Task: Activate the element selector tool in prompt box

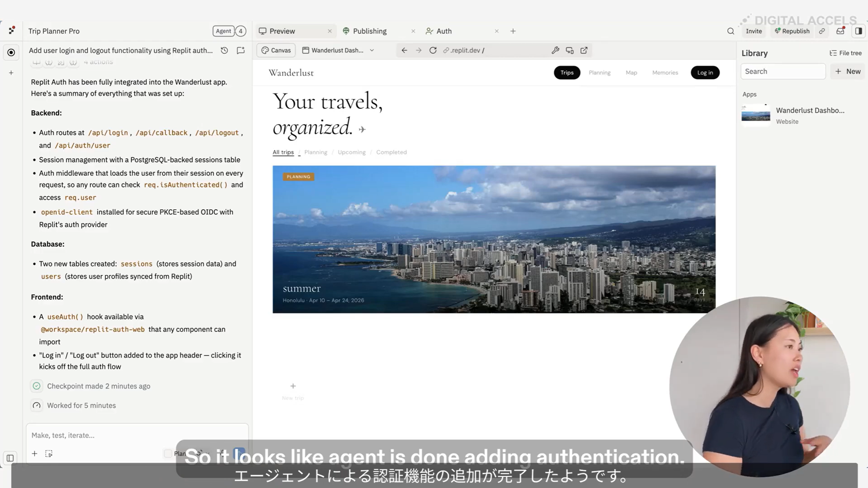Action: pyautogui.click(x=49, y=453)
